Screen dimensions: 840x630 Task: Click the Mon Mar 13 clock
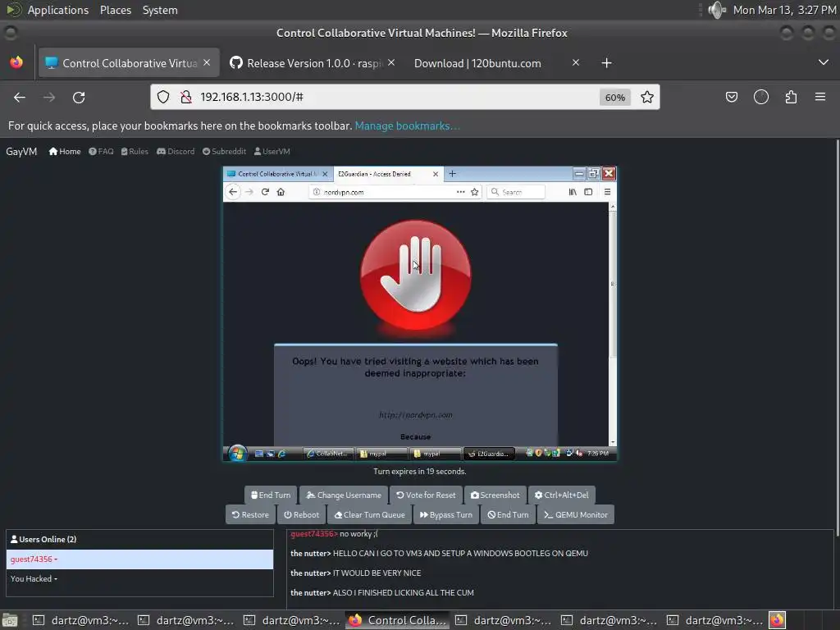point(784,10)
